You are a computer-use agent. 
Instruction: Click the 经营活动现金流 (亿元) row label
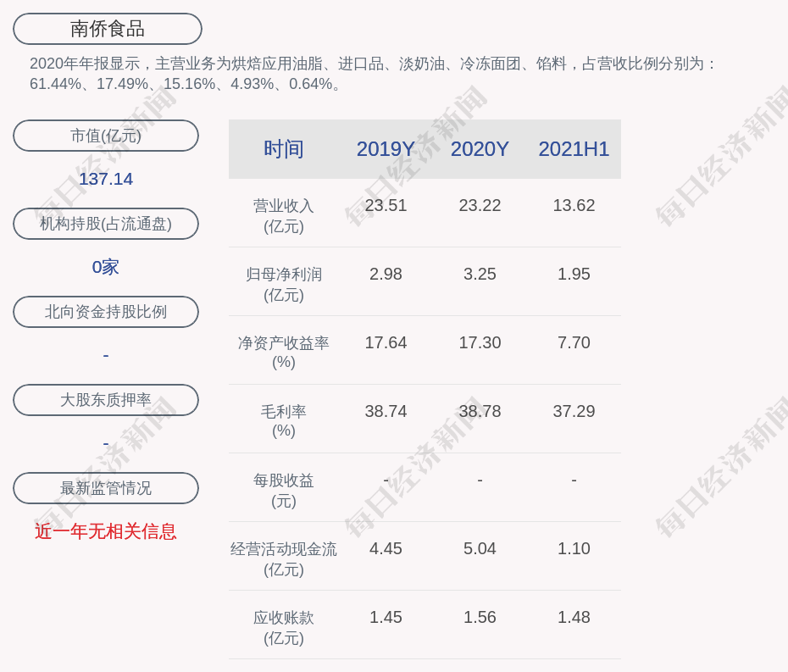point(284,559)
